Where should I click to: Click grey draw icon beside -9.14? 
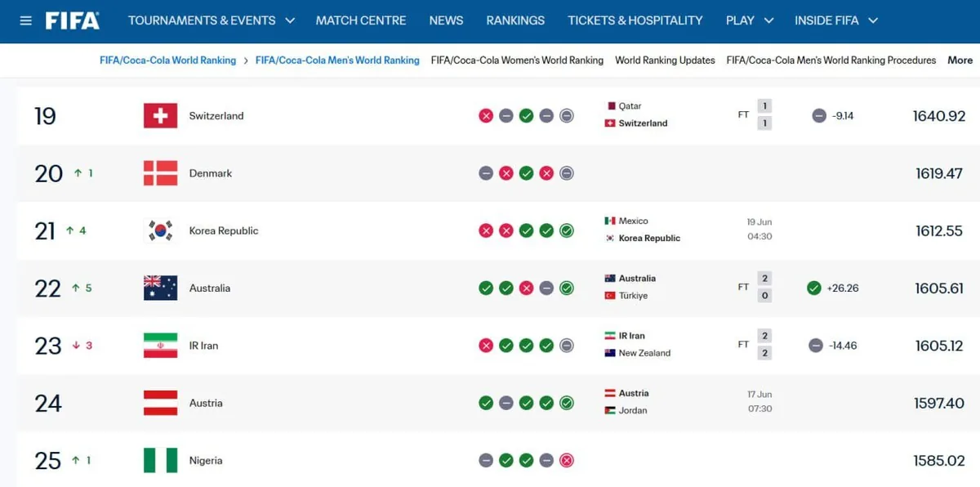(819, 116)
